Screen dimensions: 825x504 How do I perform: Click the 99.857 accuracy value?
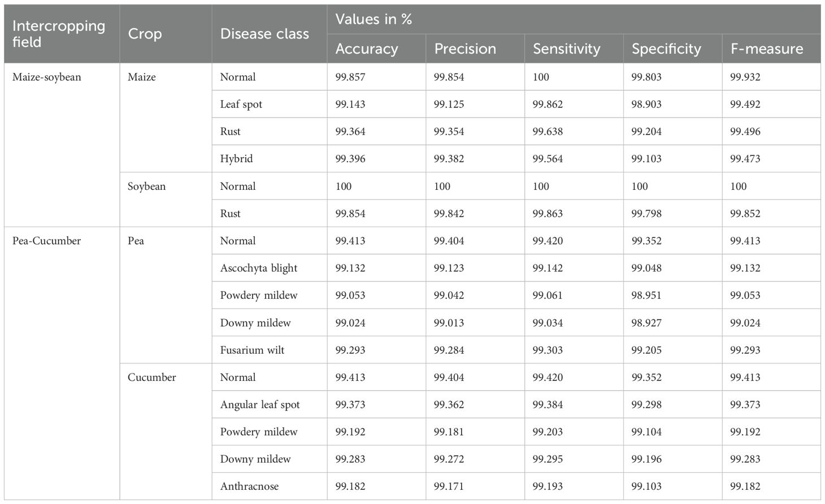point(350,77)
